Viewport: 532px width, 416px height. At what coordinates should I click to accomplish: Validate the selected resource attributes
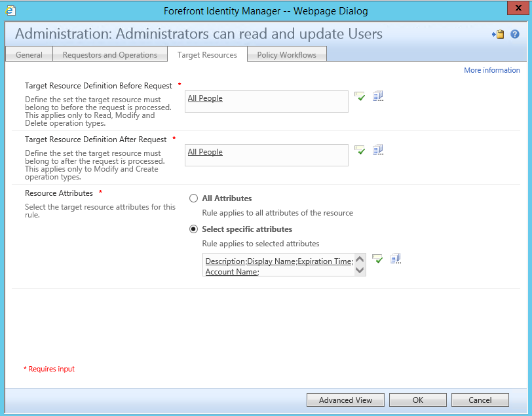click(x=377, y=259)
